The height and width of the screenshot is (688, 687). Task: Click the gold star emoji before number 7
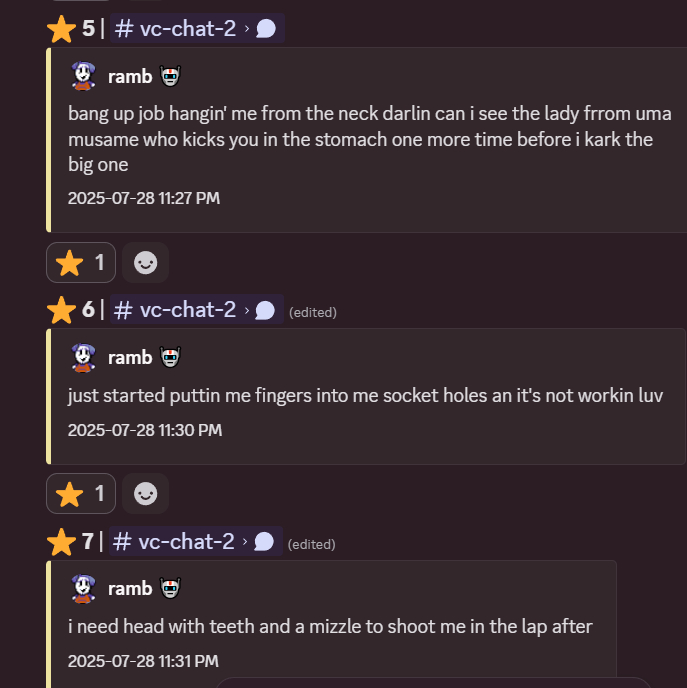click(x=62, y=542)
